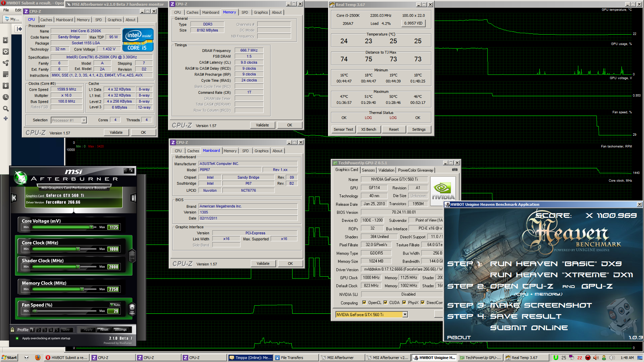Select Afterburner profile slot 3

(45, 330)
